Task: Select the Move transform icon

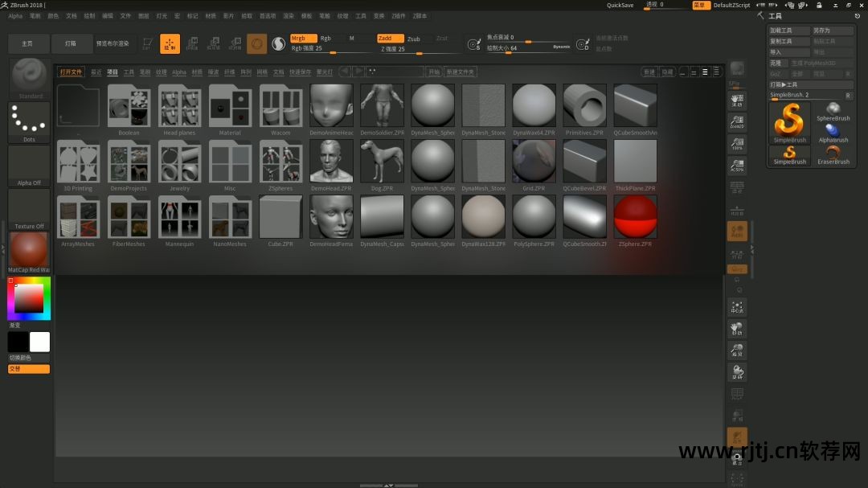Action: click(x=192, y=43)
